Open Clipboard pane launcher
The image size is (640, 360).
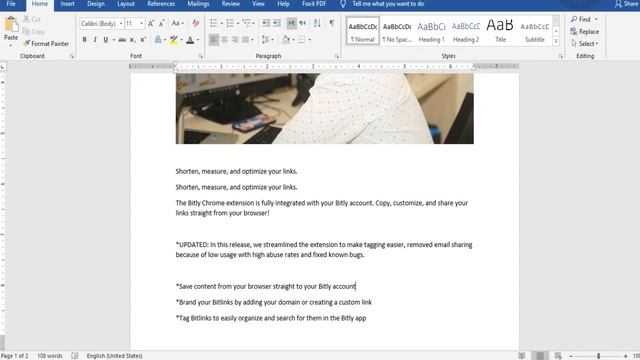[72, 56]
